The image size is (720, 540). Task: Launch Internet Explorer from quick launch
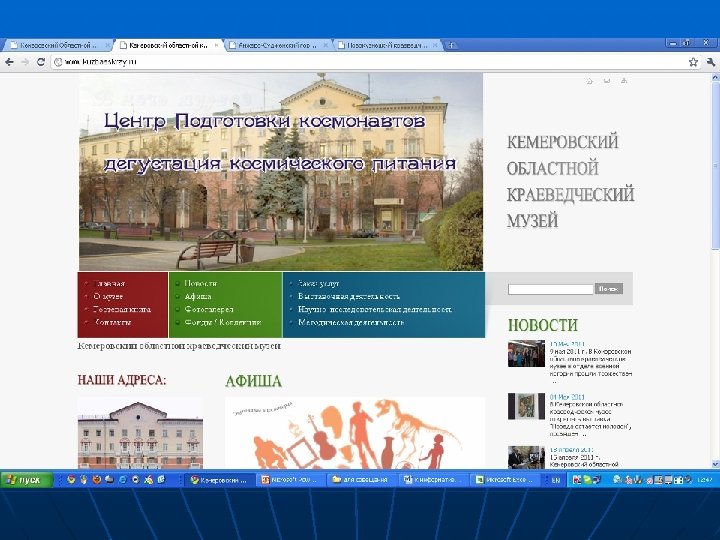(122, 480)
